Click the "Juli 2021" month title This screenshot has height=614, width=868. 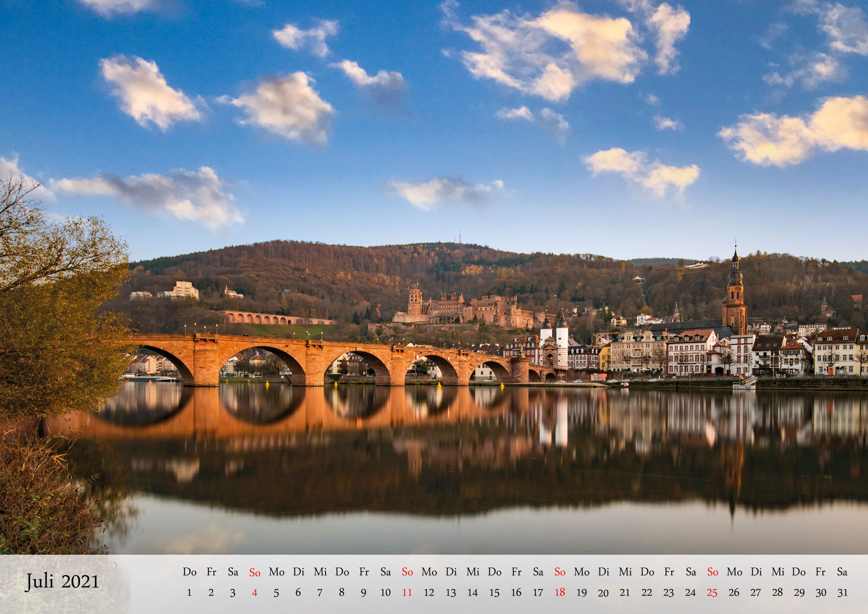click(62, 581)
